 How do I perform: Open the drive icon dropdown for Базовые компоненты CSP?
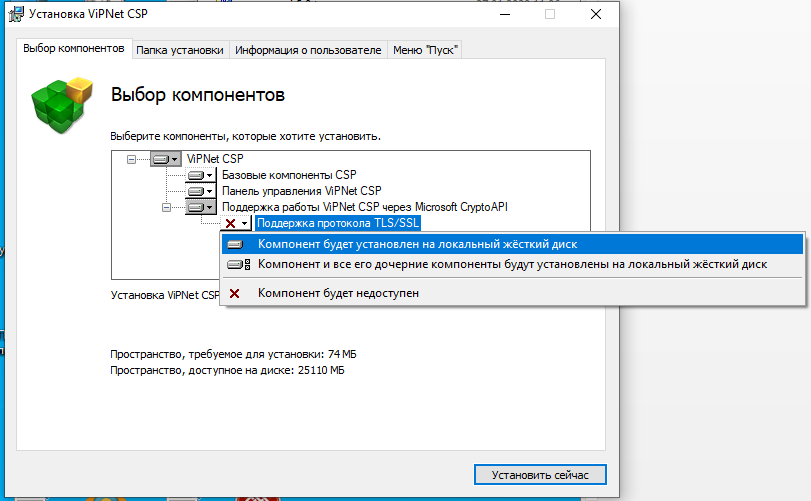[201, 175]
